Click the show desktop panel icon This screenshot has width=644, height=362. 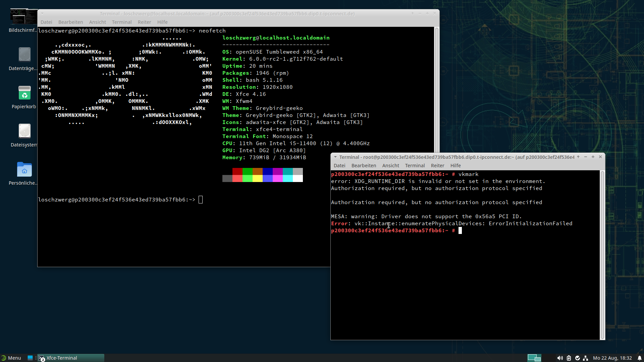[30, 358]
